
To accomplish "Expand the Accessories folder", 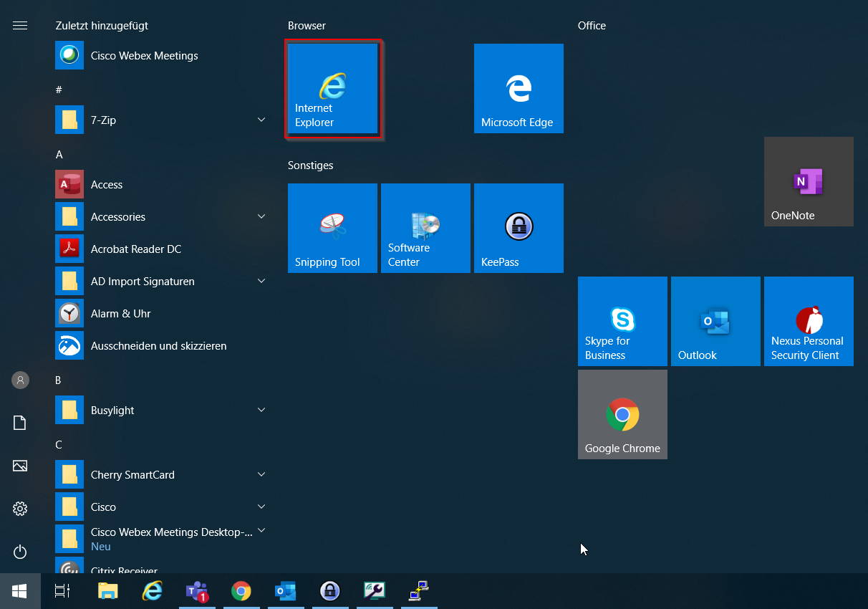I will [261, 216].
